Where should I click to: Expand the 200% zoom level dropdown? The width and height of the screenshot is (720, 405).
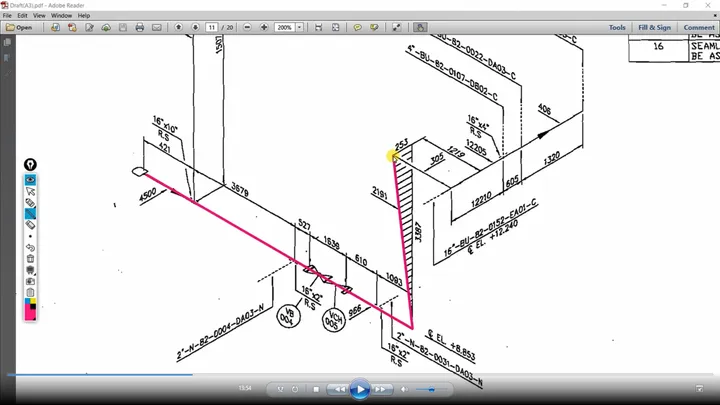(299, 28)
